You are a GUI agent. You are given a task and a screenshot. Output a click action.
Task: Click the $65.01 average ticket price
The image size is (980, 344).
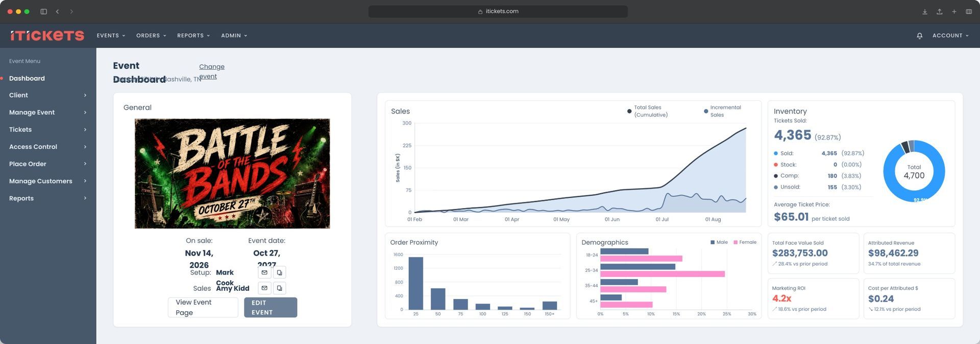tap(791, 217)
